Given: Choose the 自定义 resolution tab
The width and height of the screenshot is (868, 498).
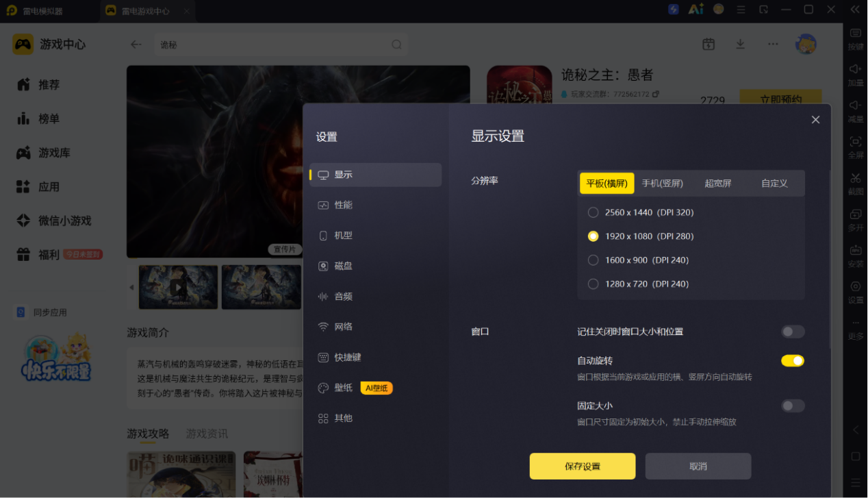Looking at the screenshot, I should 774,184.
